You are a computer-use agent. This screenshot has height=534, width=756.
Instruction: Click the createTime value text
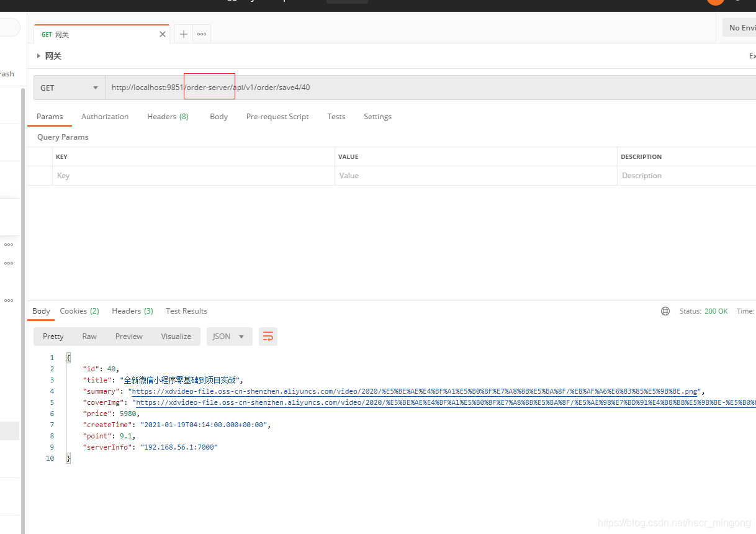click(x=204, y=425)
